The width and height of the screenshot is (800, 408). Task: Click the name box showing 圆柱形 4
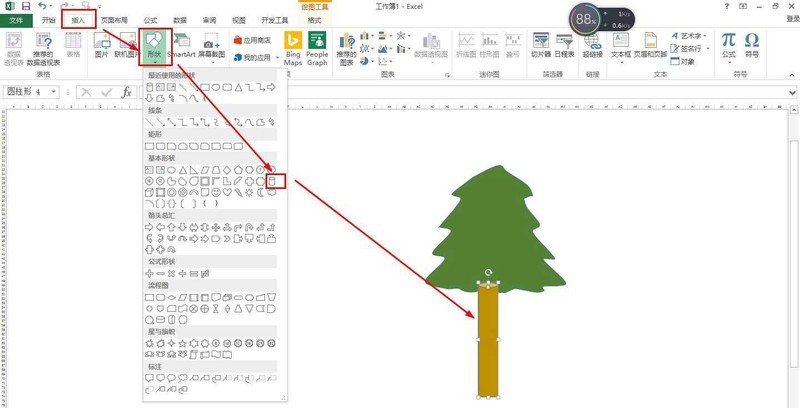(x=27, y=92)
